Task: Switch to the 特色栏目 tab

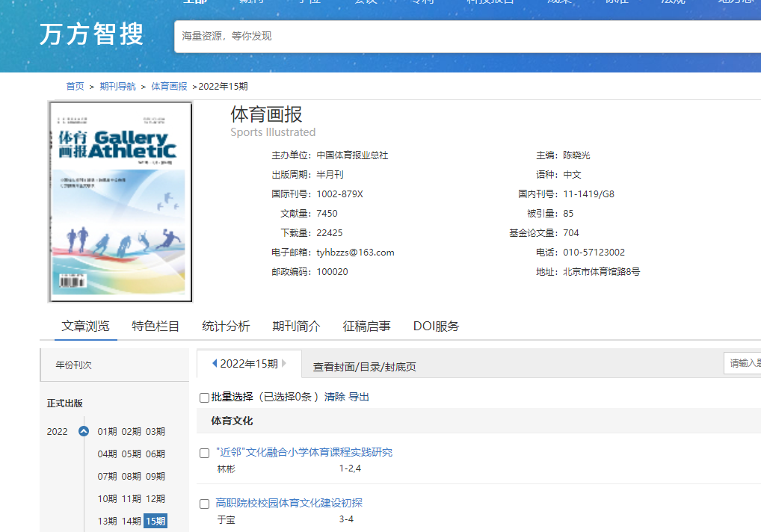Action: pyautogui.click(x=155, y=327)
